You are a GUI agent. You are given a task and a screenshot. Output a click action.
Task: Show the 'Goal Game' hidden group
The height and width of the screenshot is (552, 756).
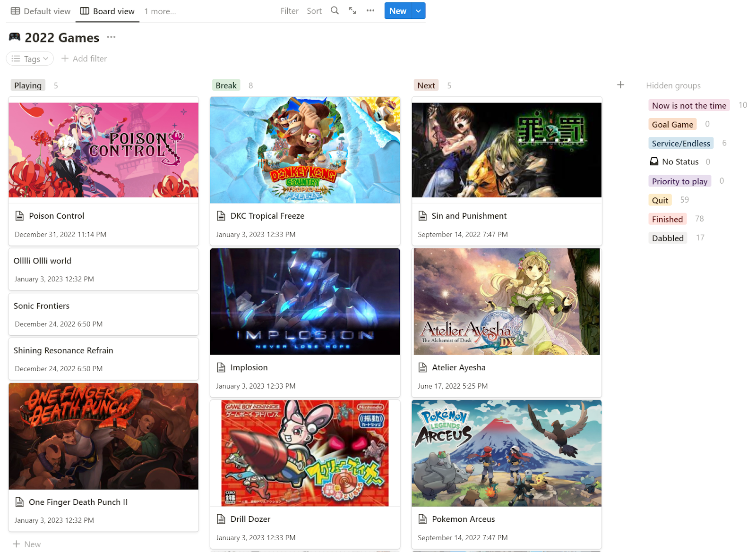coord(672,124)
